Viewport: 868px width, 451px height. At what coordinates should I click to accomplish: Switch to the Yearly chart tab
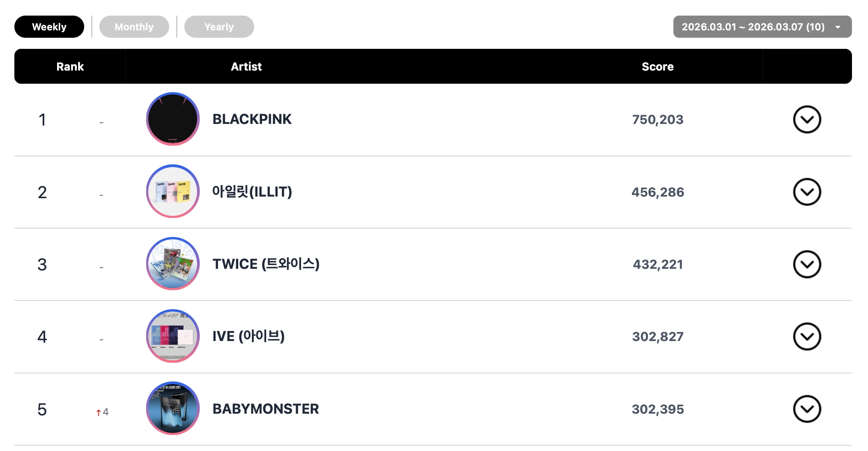219,27
